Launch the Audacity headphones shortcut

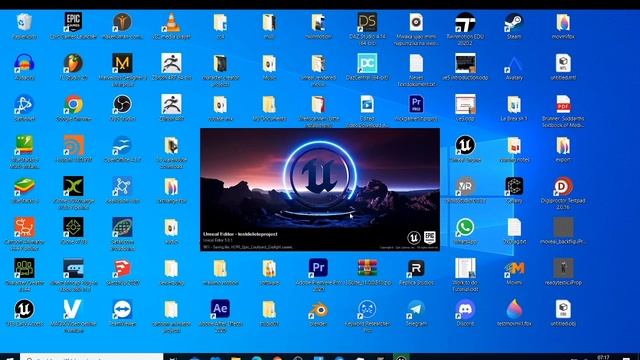tap(24, 63)
